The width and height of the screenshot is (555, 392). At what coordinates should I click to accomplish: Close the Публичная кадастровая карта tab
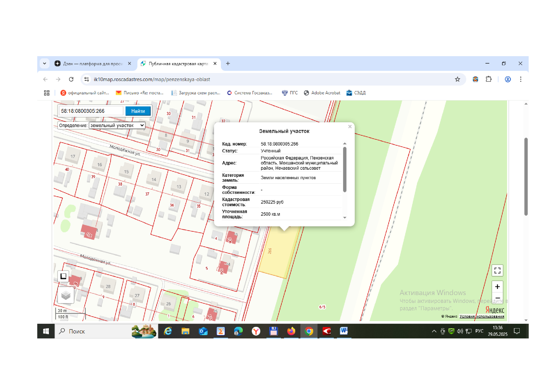(215, 64)
